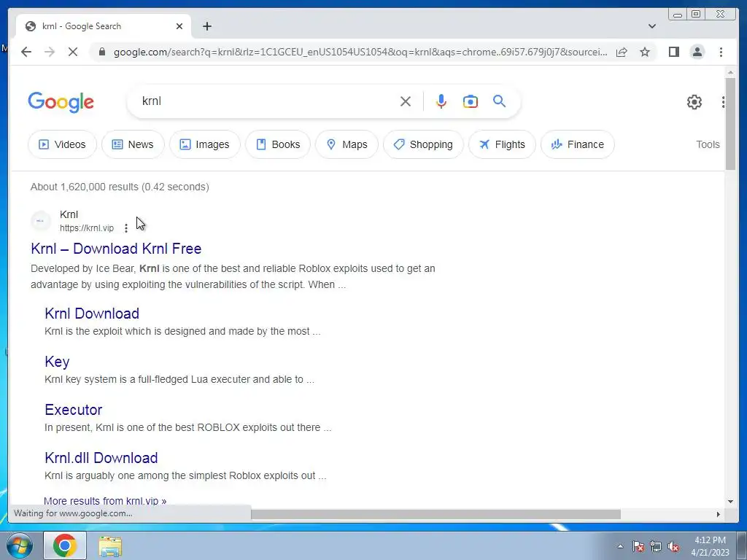The height and width of the screenshot is (560, 747).
Task: Open Windows Explorer from the taskbar
Action: click(110, 546)
